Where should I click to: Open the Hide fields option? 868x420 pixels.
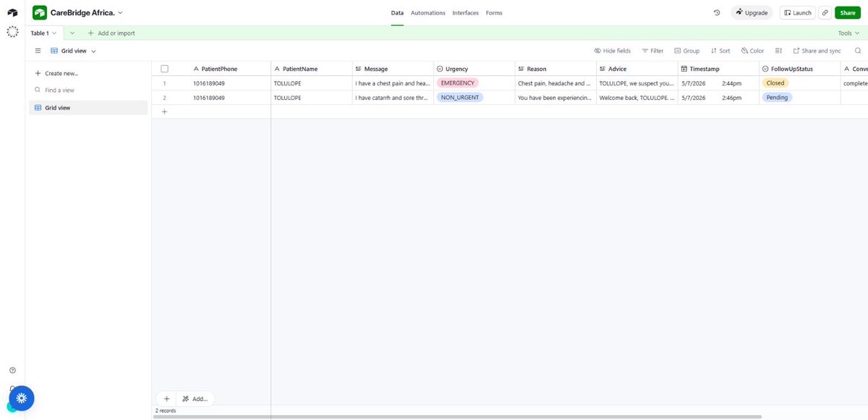click(613, 51)
